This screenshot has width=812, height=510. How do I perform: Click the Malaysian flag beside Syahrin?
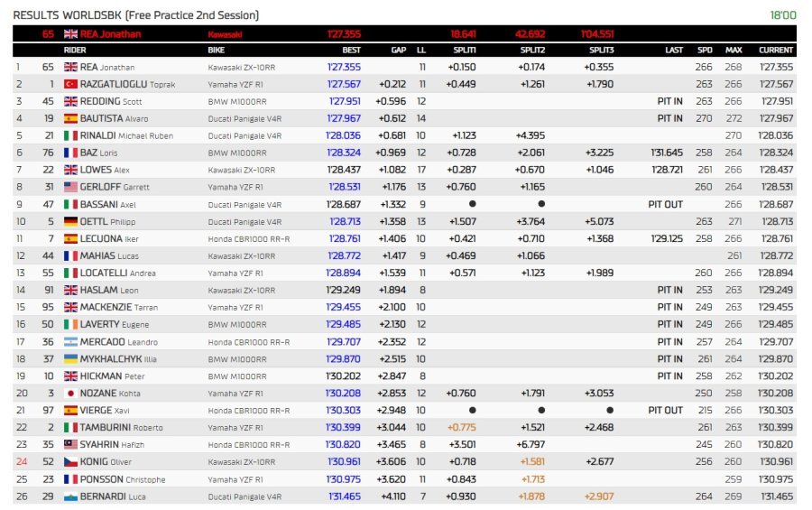[70, 445]
